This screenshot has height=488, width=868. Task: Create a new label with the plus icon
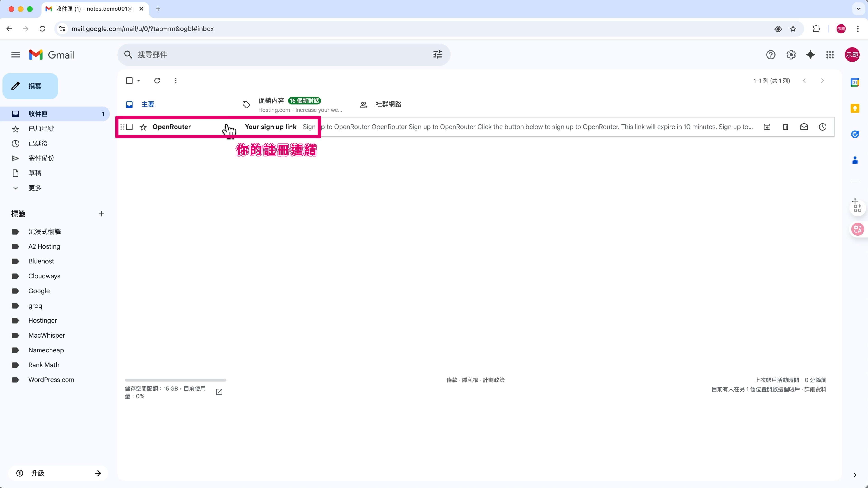tap(101, 214)
